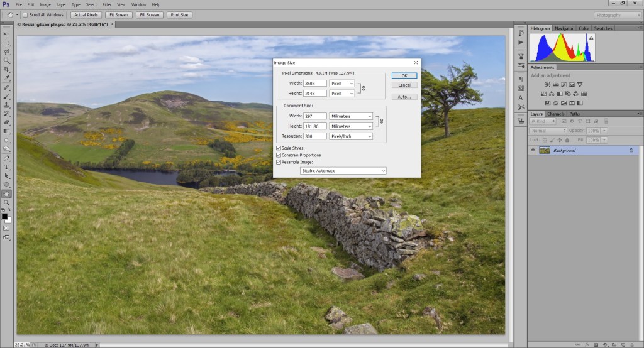644x348 pixels.
Task: Select the Gradient tool
Action: [x=6, y=131]
